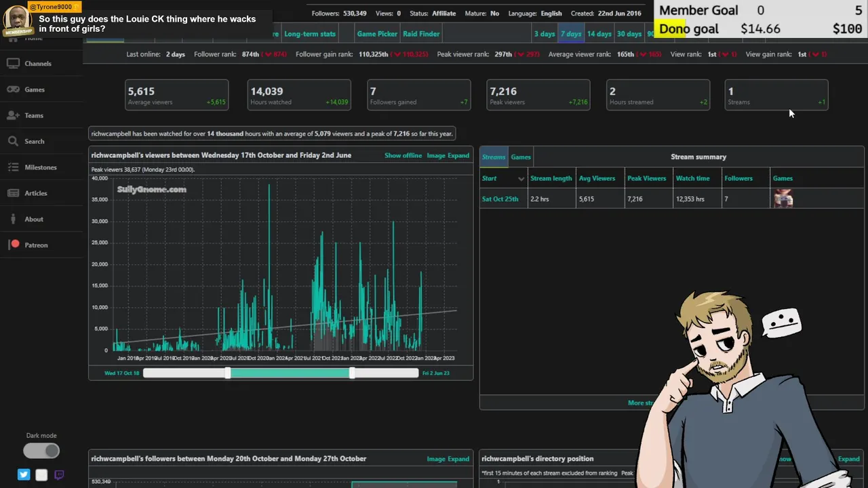868x488 pixels.
Task: Click the 'Peak viewer rank: 297th' text
Action: (475, 54)
